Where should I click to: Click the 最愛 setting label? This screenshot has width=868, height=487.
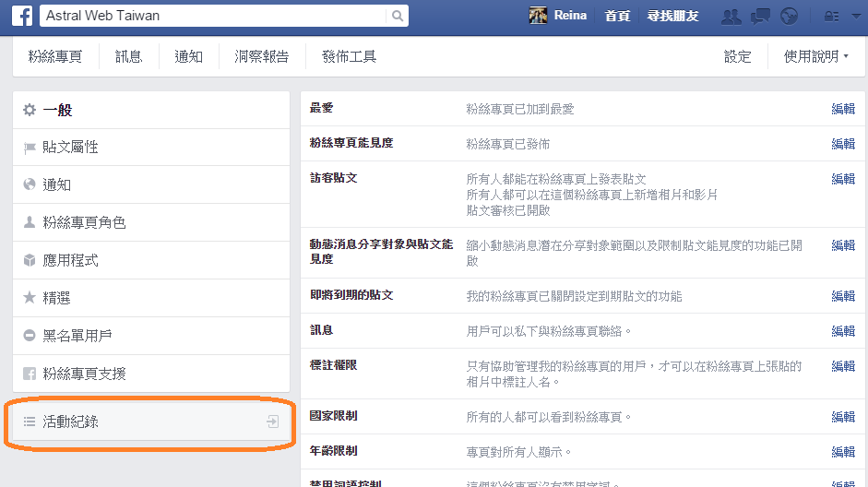click(x=321, y=108)
